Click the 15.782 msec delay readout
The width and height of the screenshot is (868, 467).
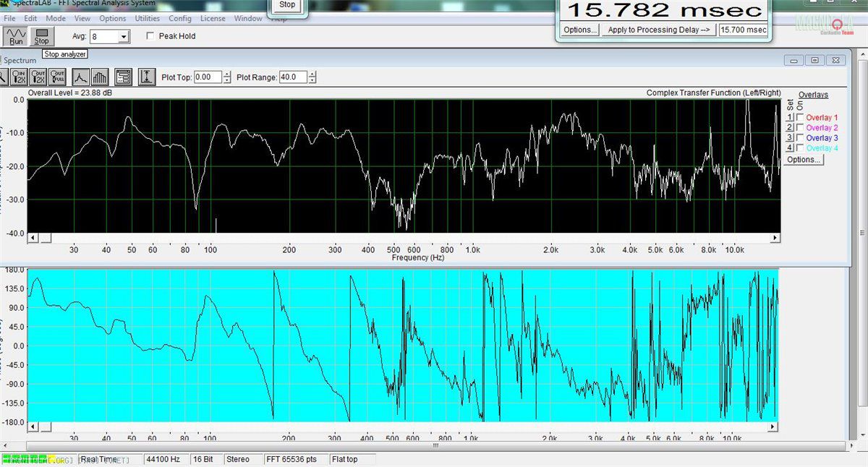pos(665,10)
